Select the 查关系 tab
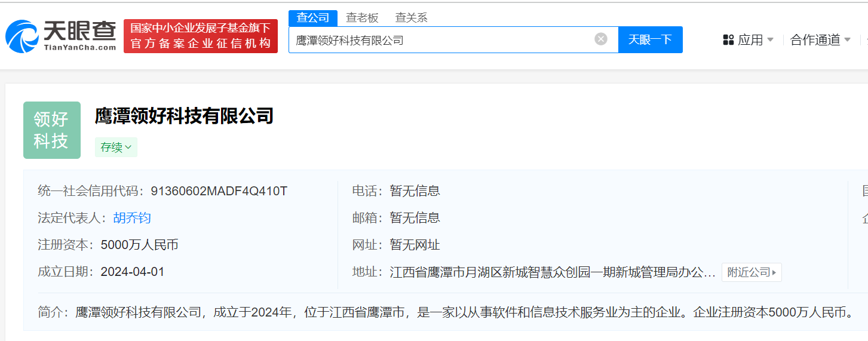 pyautogui.click(x=411, y=18)
